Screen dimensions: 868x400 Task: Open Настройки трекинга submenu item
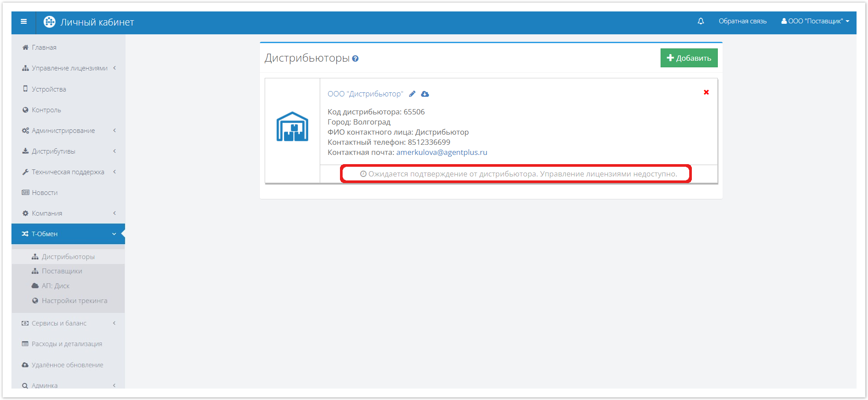coord(74,301)
